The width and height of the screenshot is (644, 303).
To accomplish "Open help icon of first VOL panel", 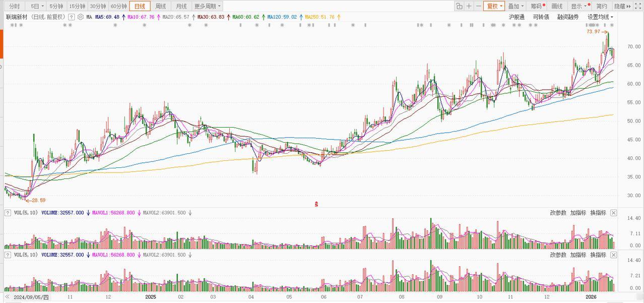I will click(8, 213).
